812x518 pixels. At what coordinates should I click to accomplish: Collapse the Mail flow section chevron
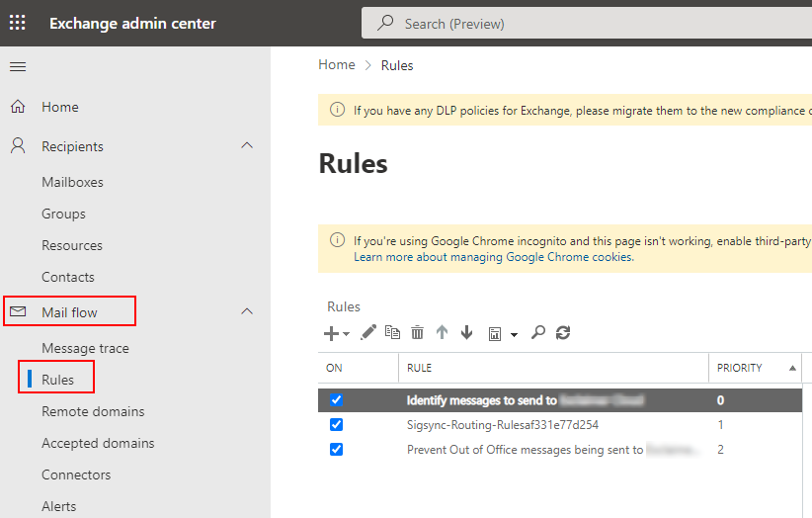tap(247, 312)
